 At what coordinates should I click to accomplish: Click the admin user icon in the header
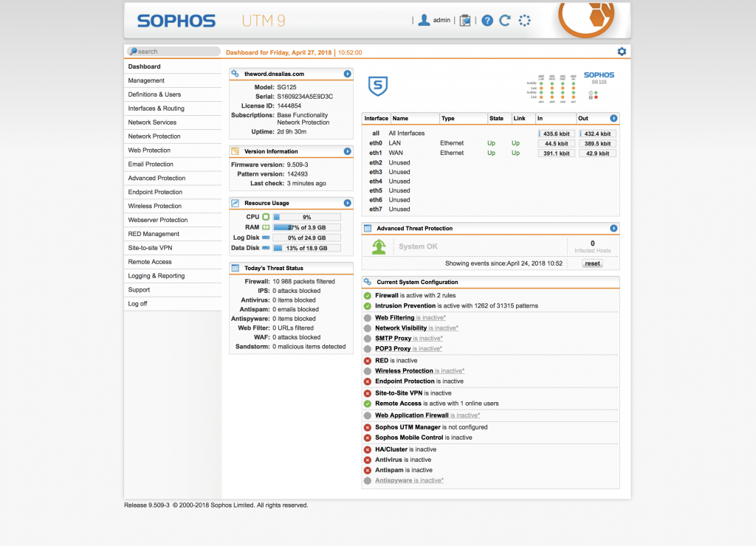coord(424,20)
